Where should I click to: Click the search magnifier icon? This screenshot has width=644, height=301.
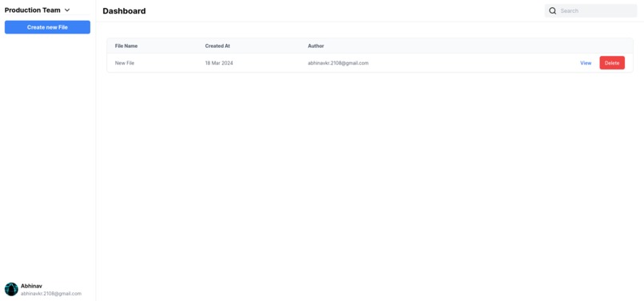552,10
